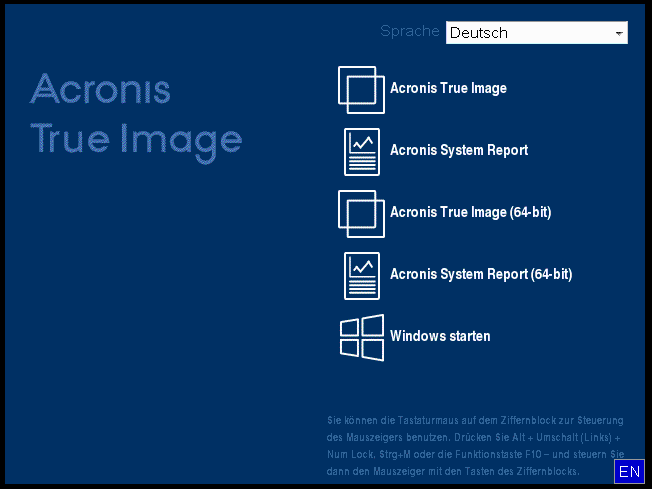Choose the Windows starten text option
This screenshot has height=489, width=652.
(440, 336)
